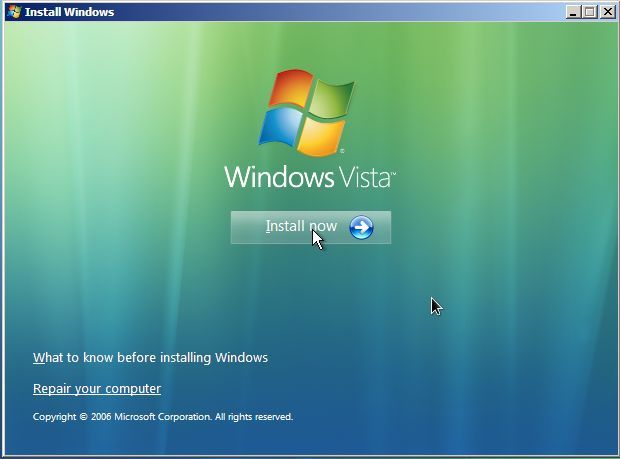This screenshot has width=620, height=459.
Task: Close the Install Windows window
Action: click(607, 12)
